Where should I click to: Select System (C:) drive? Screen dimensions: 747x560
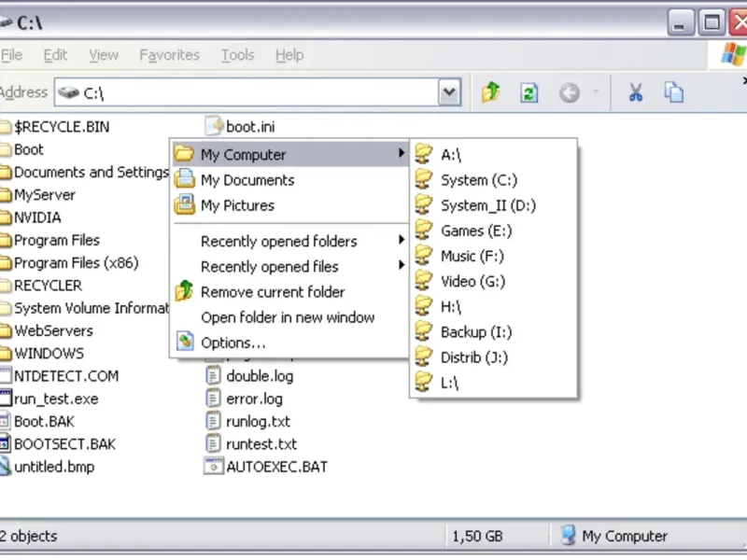pyautogui.click(x=494, y=179)
